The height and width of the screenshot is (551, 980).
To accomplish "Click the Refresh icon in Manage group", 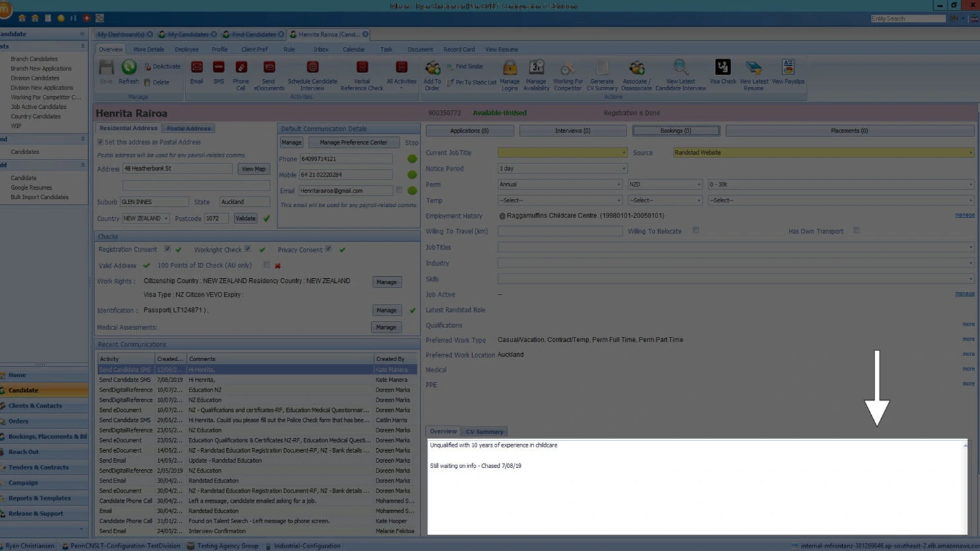I will tap(129, 68).
